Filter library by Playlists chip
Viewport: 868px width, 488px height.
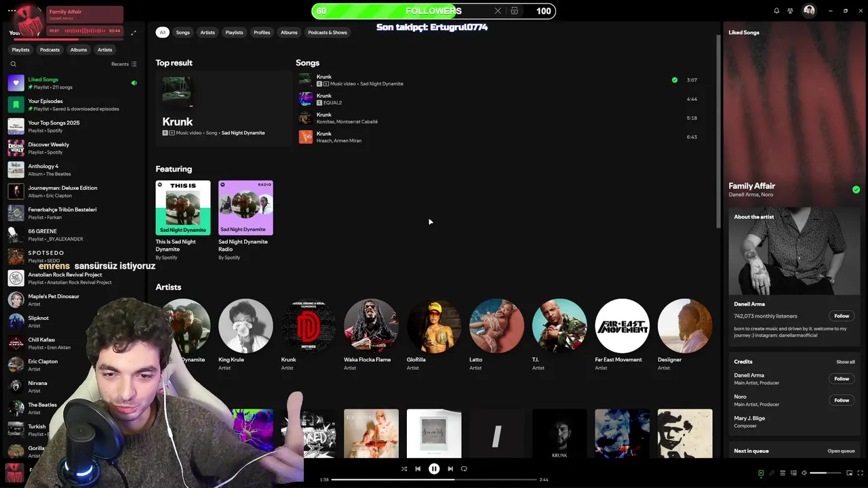click(20, 49)
